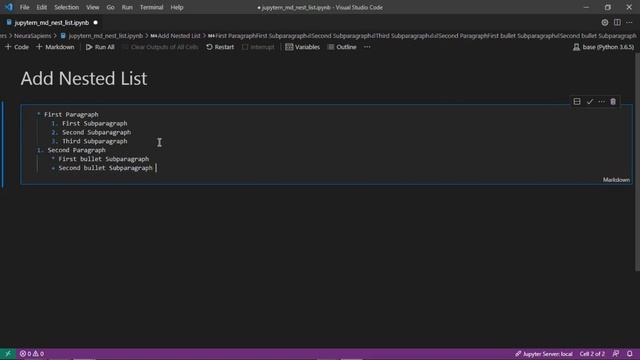
Task: Select kernel base (Python 3.6.5)
Action: [x=604, y=47]
